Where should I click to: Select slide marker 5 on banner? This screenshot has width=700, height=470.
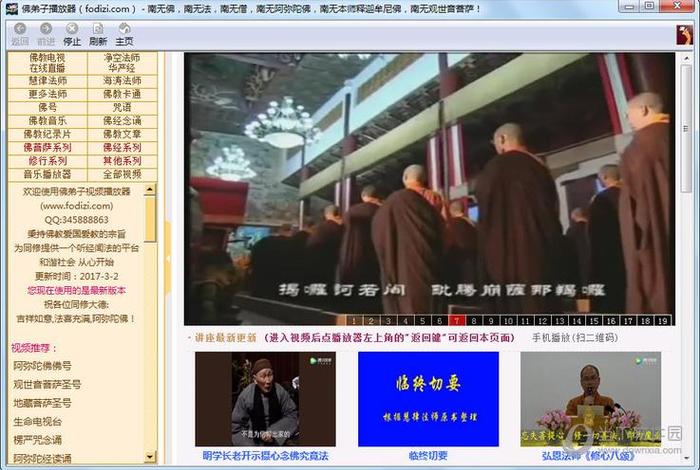click(422, 320)
